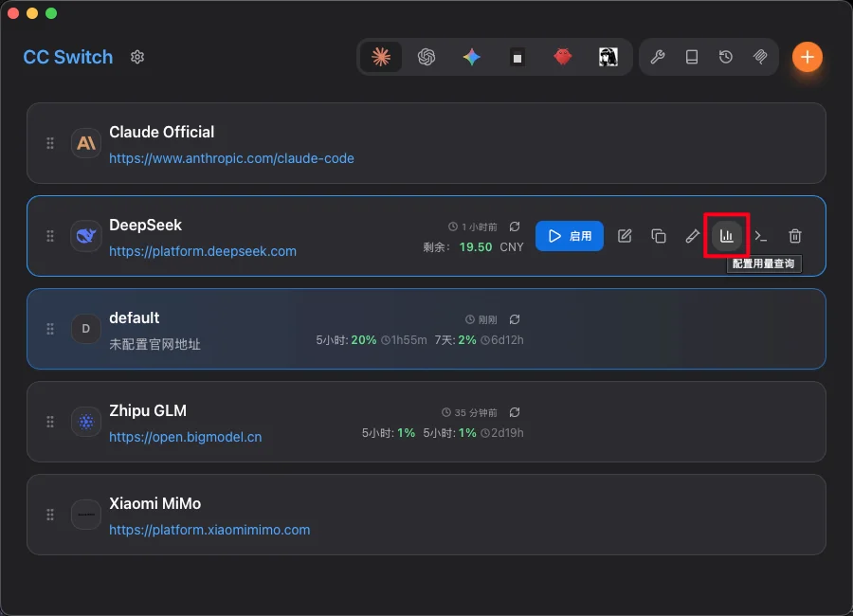Delete the DeepSeek provider with trash icon
The image size is (853, 616).
(796, 236)
